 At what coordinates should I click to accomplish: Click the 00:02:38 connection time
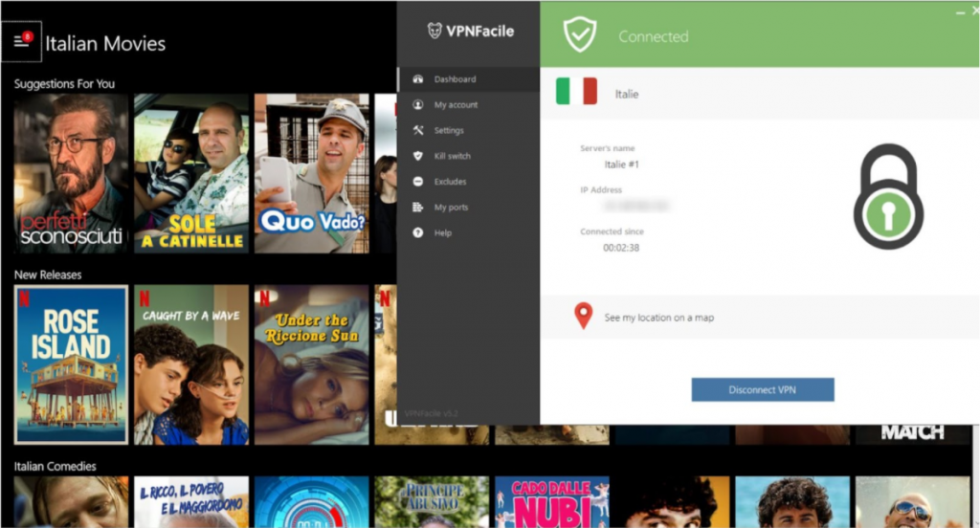[x=620, y=248]
